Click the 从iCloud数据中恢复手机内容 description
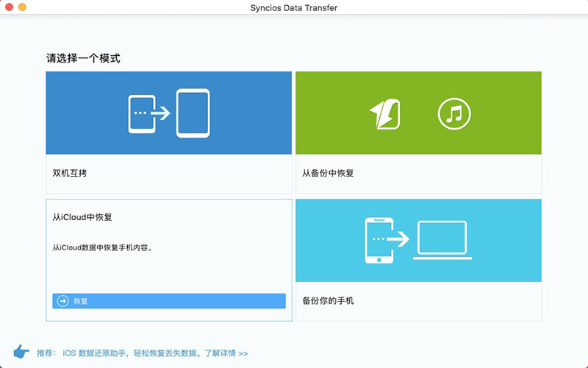588x368 pixels. pos(102,248)
